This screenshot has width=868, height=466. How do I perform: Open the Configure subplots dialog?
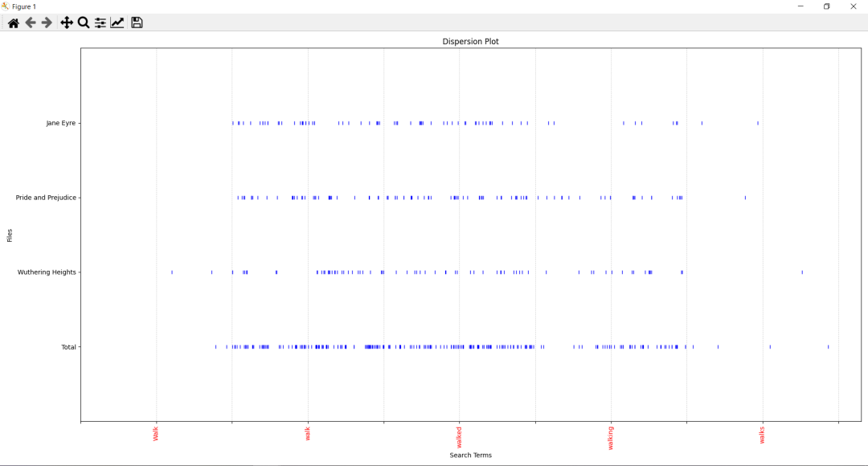coord(100,22)
